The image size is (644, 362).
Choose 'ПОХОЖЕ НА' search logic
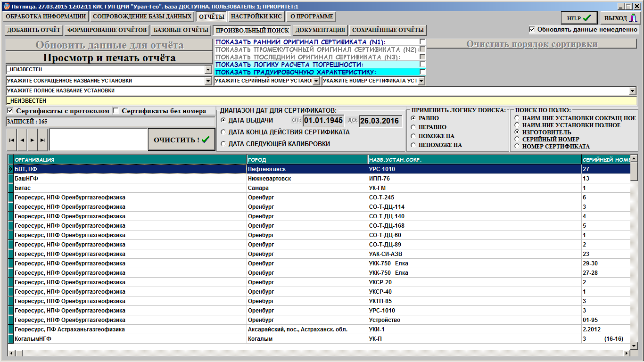click(x=413, y=136)
